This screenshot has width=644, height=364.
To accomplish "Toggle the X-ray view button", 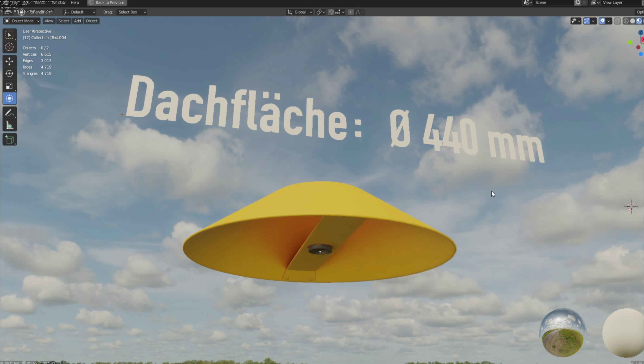I will pyautogui.click(x=617, y=21).
